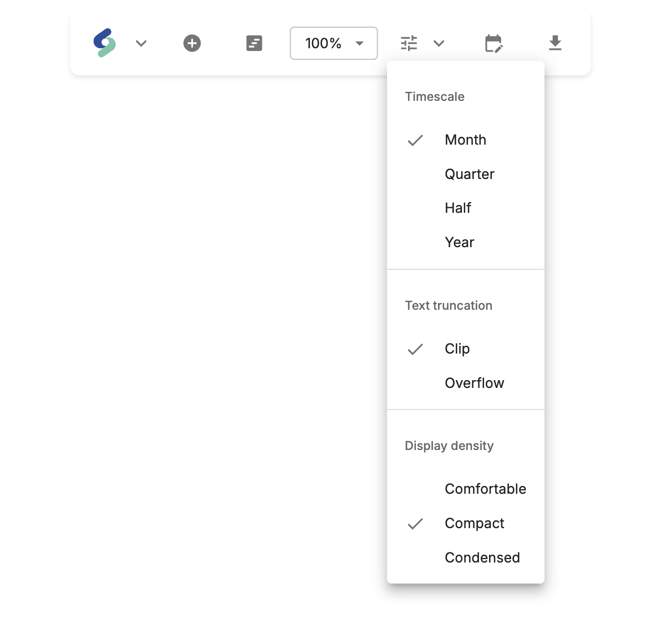Viewport: 672px width, 624px height.
Task: Click the checkmark beside Compact
Action: [415, 524]
